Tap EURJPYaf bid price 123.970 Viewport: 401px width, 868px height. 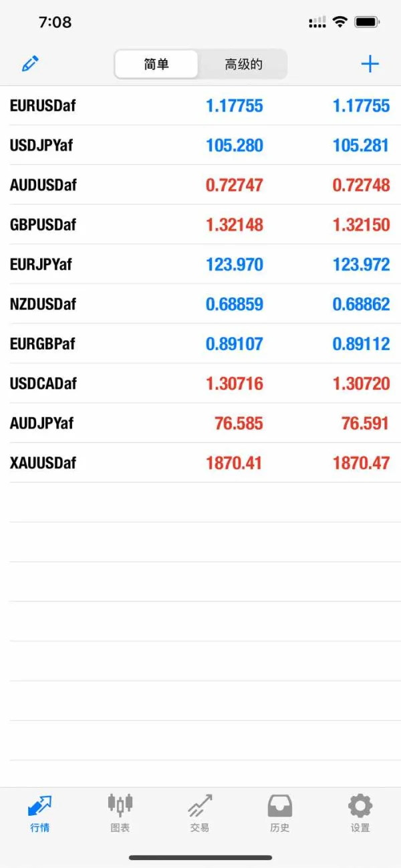tap(235, 265)
